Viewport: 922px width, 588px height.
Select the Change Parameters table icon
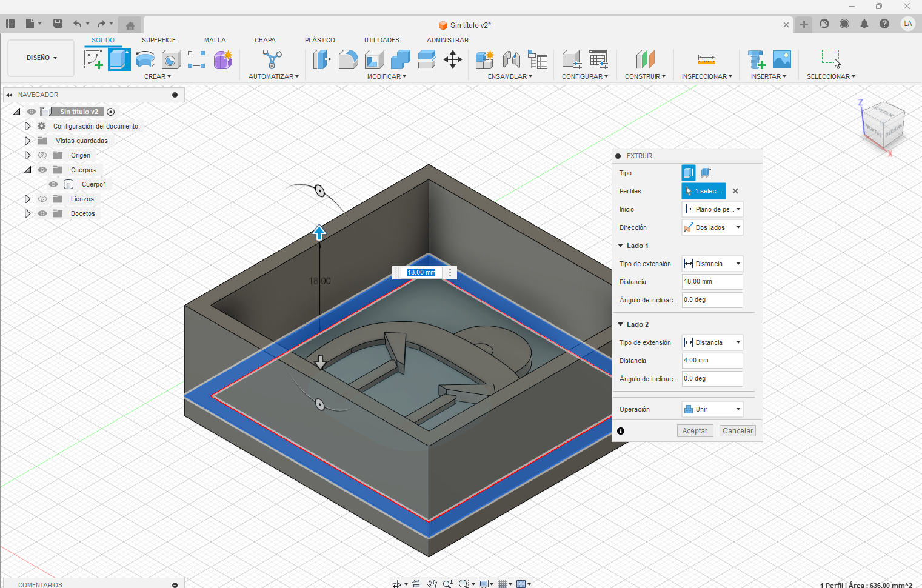point(598,59)
